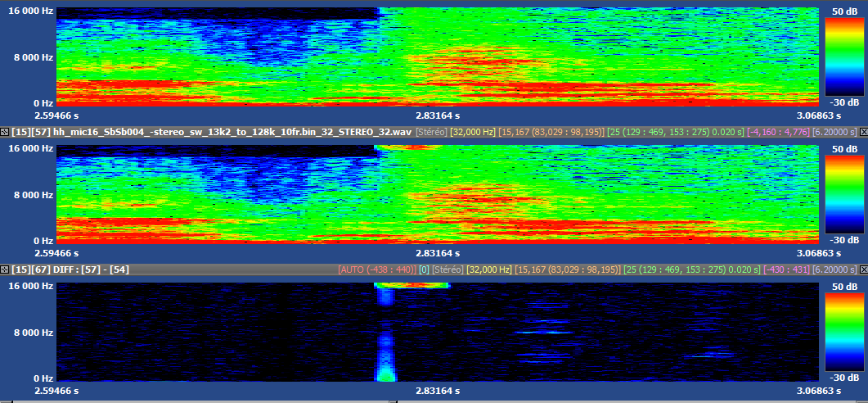Click the right X icon on the DIFF track header
This screenshot has height=403, width=868.
click(862, 269)
